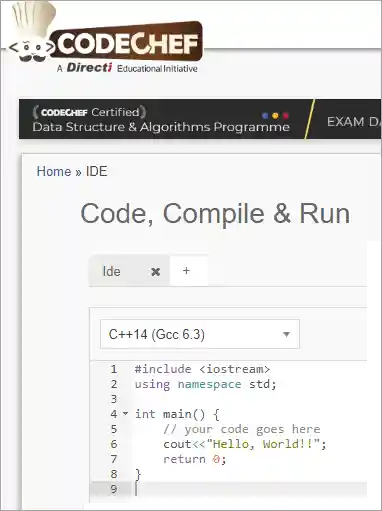Close the Ide tab with the x
382x511 pixels.
pyautogui.click(x=155, y=272)
